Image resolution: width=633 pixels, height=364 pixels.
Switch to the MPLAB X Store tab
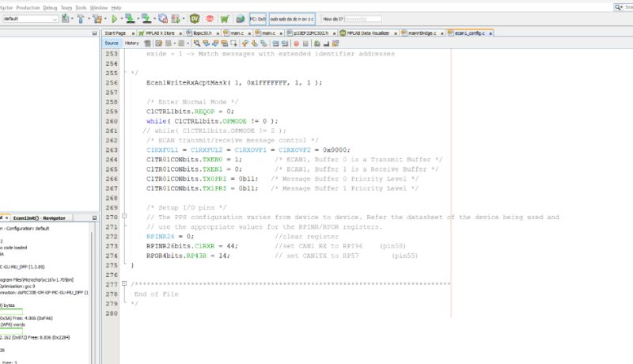[160, 33]
